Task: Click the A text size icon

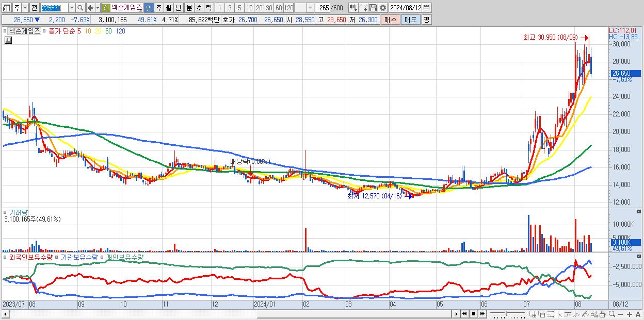Action: pyautogui.click(x=638, y=314)
